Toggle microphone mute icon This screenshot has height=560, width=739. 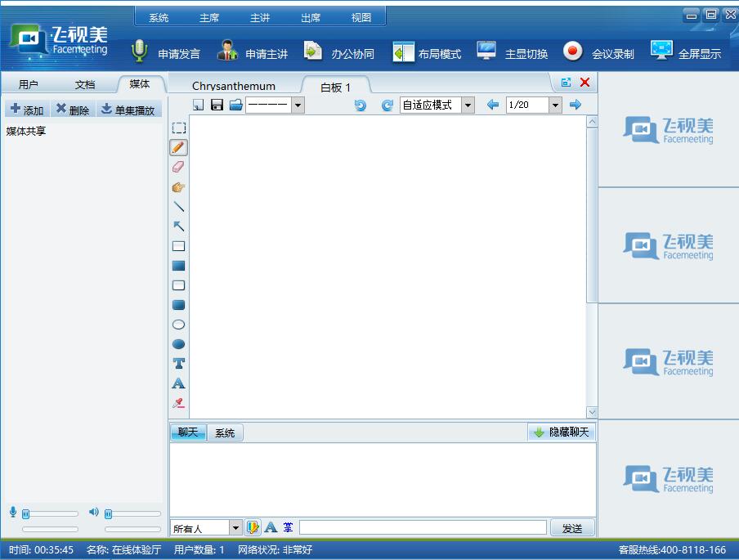(13, 512)
